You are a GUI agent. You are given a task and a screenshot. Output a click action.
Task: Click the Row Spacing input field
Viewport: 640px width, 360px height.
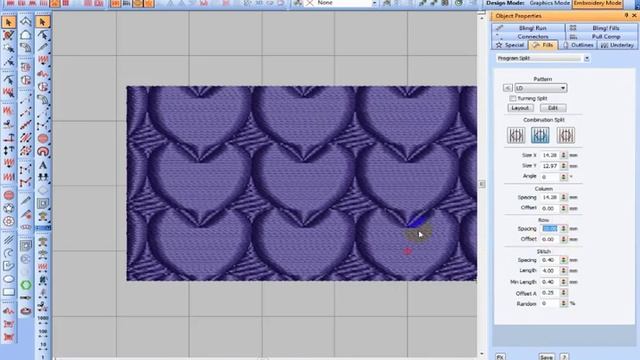click(x=549, y=229)
